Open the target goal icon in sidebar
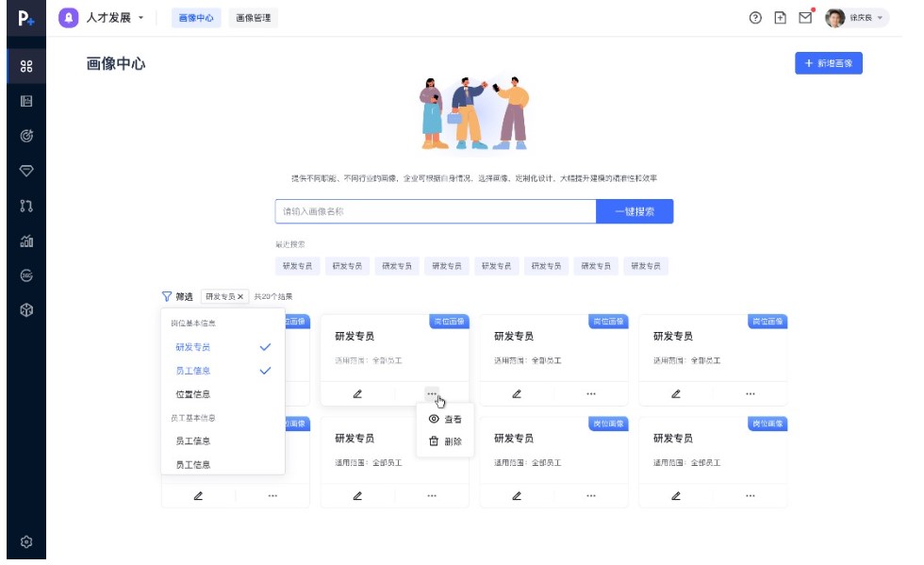The width and height of the screenshot is (924, 565). pos(26,136)
